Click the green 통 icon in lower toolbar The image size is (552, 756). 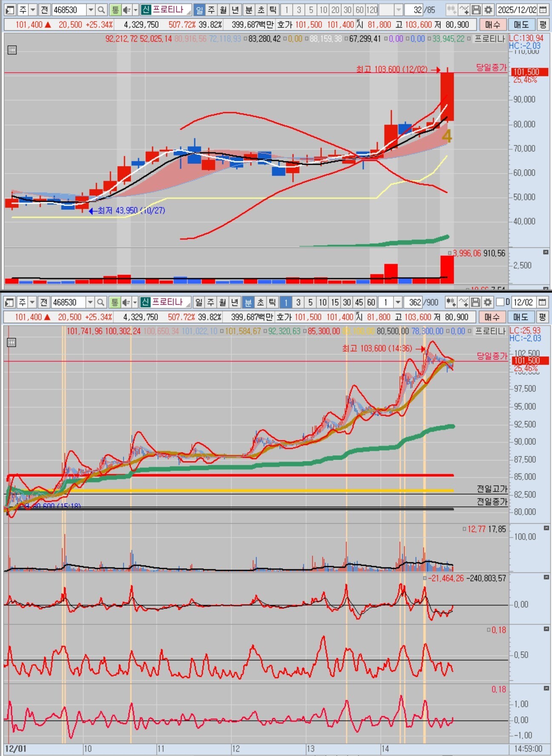coord(114,302)
